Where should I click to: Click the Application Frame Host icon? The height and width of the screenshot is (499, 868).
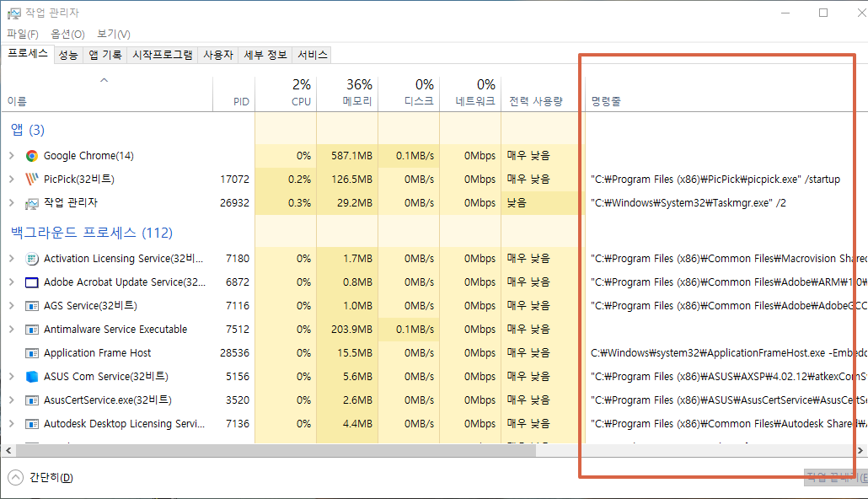tap(31, 352)
